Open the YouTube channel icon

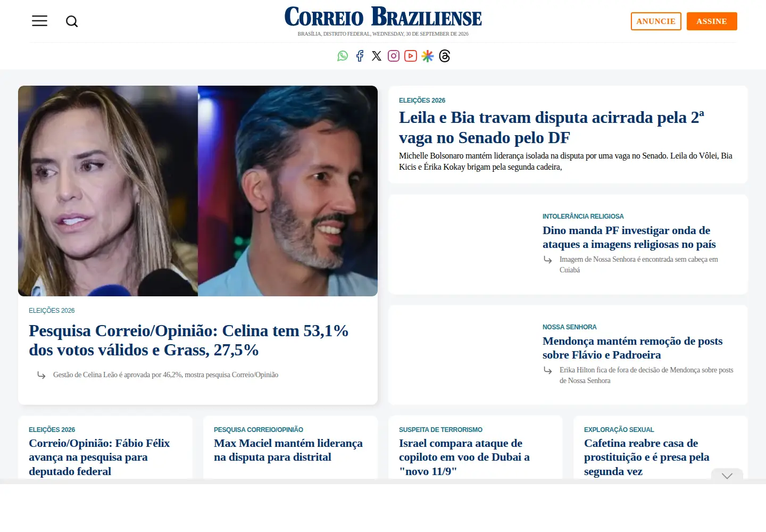(411, 56)
